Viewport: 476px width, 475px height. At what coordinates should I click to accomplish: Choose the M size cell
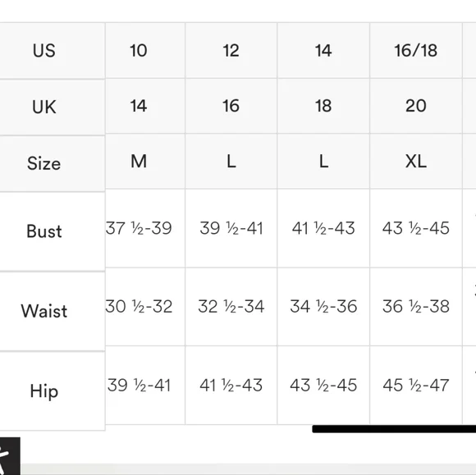pyautogui.click(x=145, y=161)
